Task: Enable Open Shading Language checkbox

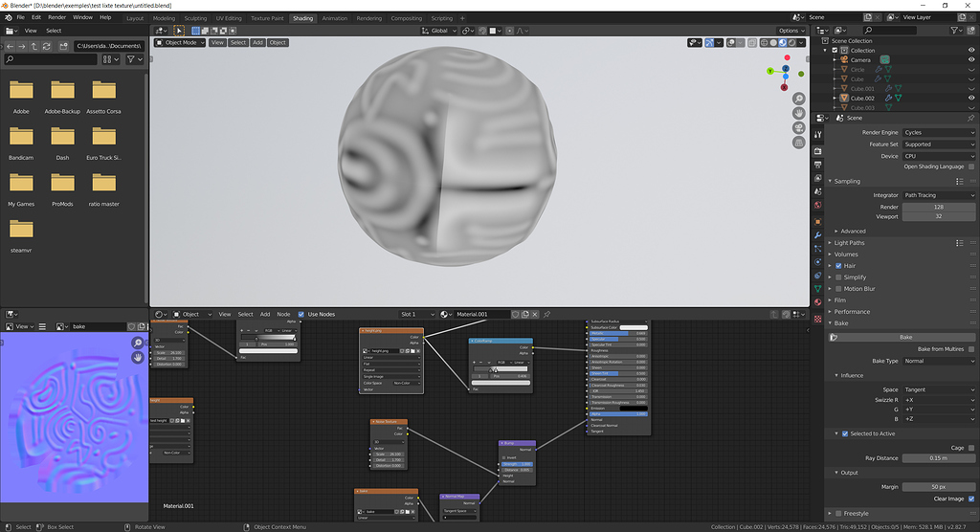Action: (970, 166)
